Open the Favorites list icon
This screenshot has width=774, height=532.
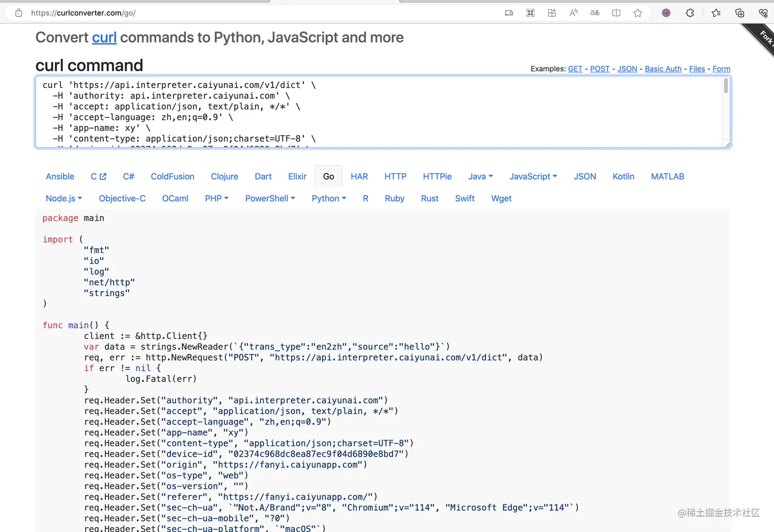point(716,13)
